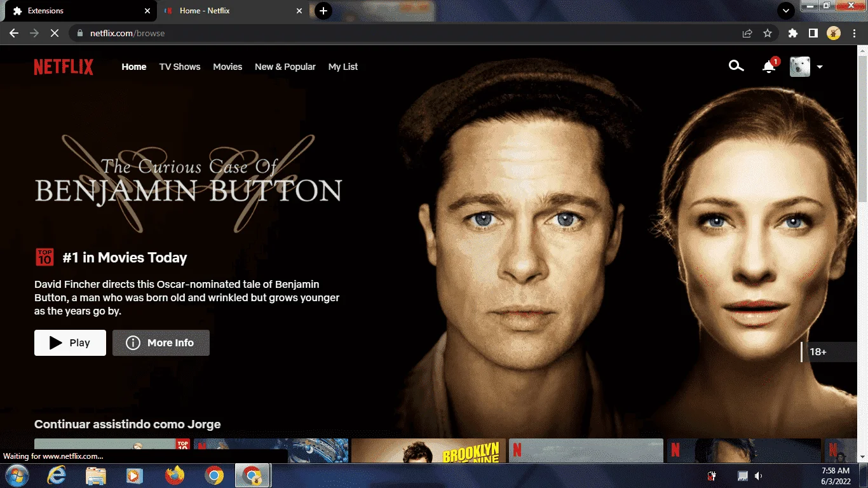Close the Home - Netflix tab

point(299,11)
